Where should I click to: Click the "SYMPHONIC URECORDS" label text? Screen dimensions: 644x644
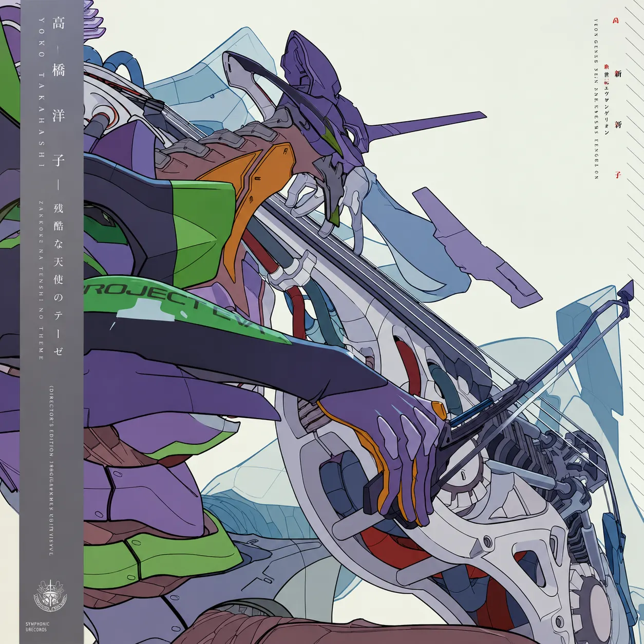(x=37, y=627)
